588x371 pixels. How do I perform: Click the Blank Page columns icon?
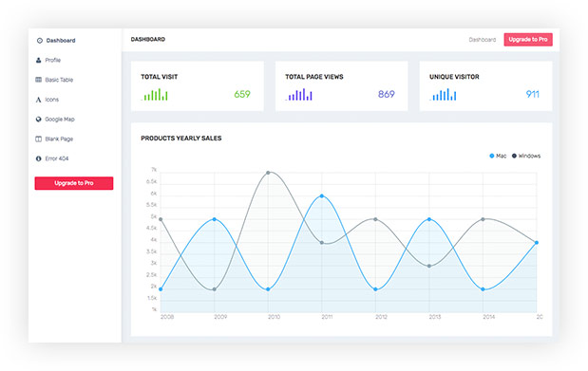[x=38, y=139]
